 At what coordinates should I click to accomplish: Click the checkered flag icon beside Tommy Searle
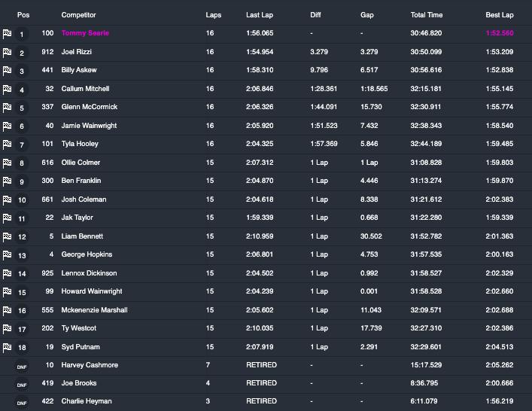pyautogui.click(x=7, y=34)
